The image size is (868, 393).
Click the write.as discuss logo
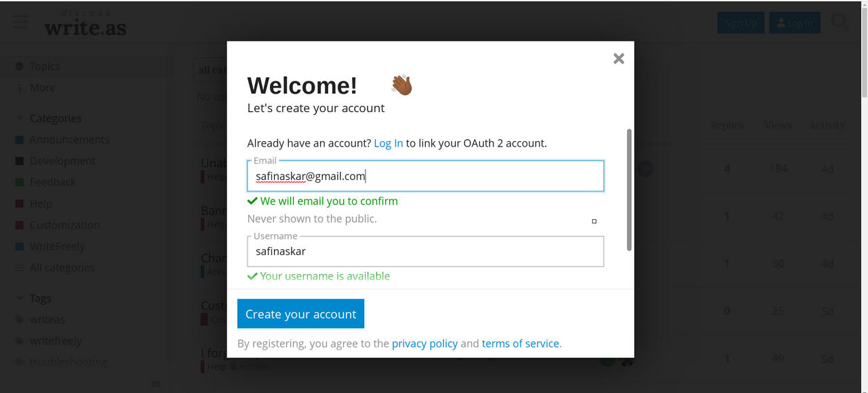85,24
